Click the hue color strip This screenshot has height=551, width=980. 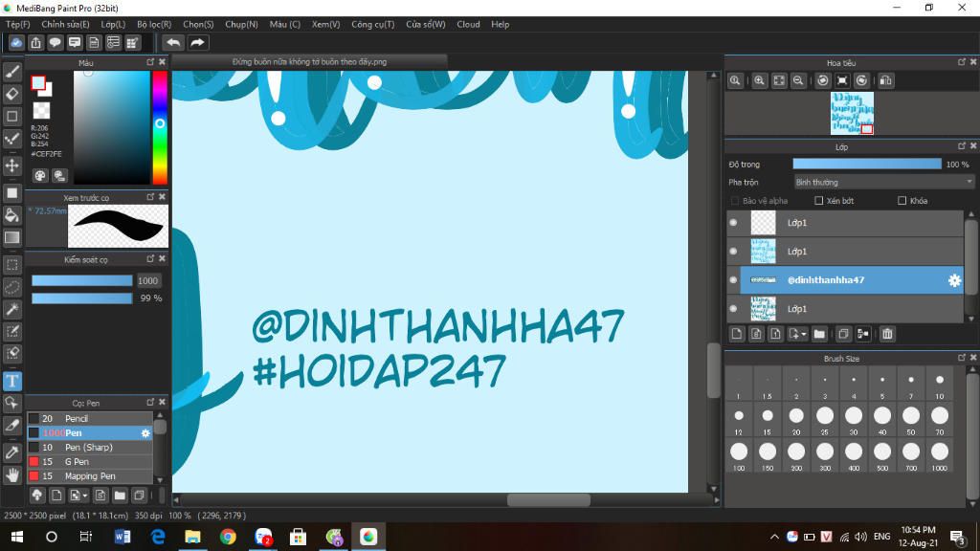[160, 127]
